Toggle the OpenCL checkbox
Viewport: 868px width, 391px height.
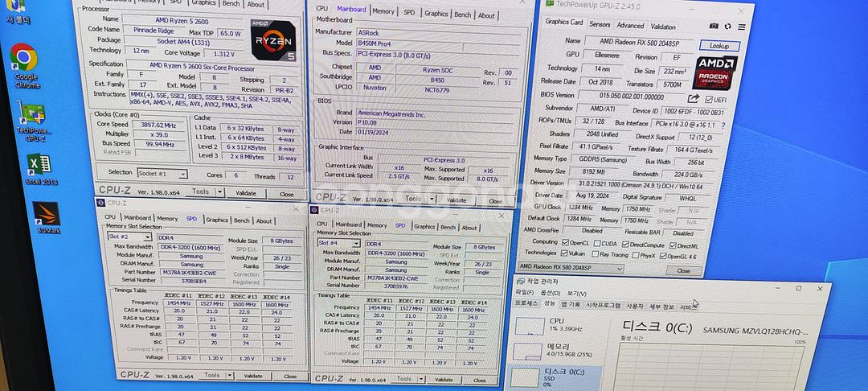(x=565, y=242)
